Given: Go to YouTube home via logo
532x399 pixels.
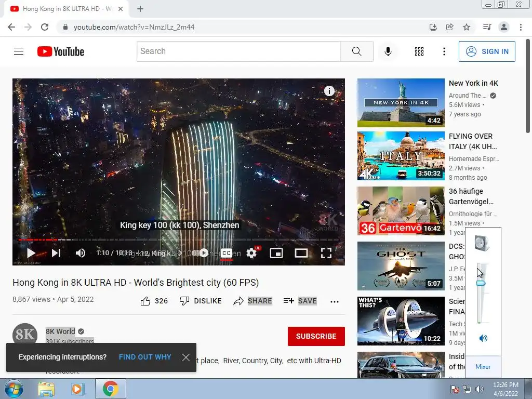Looking at the screenshot, I should pos(61,51).
